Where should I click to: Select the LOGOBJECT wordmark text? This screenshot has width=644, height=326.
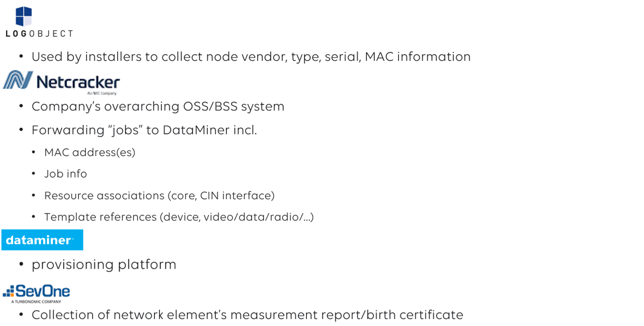pos(39,33)
